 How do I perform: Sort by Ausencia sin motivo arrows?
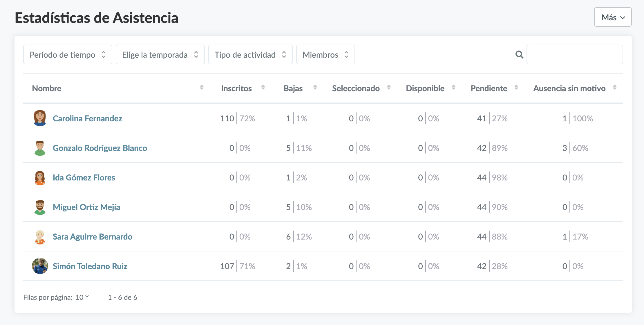click(614, 87)
